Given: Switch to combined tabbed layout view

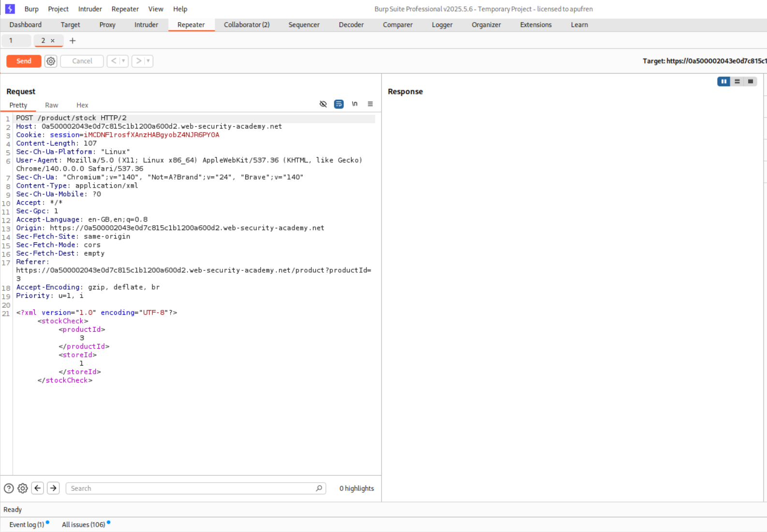Looking at the screenshot, I should (x=750, y=81).
